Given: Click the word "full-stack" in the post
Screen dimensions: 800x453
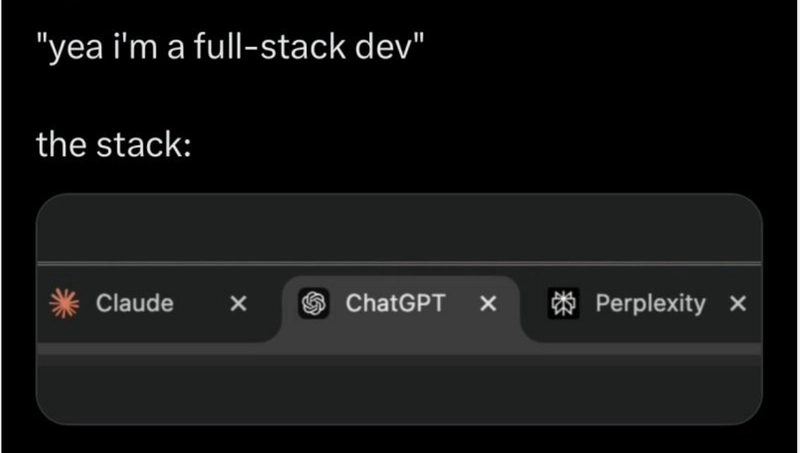Looking at the screenshot, I should tap(270, 47).
